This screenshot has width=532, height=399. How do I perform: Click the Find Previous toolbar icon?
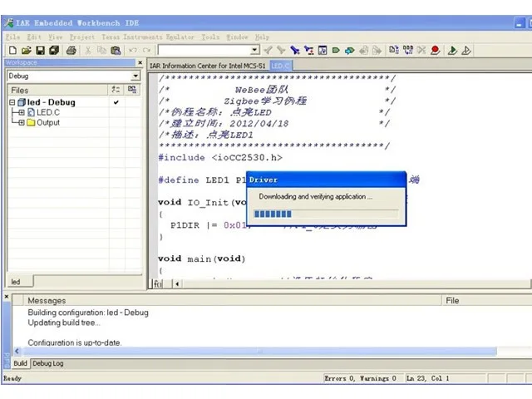point(281,51)
